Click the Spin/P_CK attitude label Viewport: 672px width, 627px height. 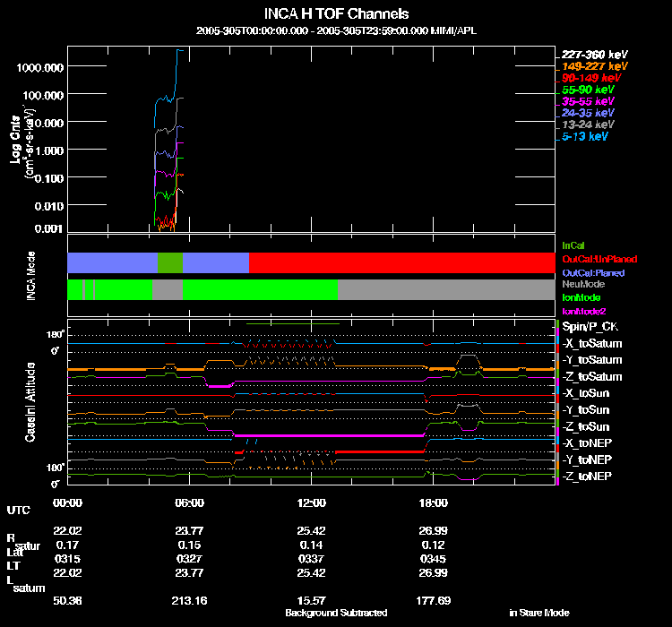point(590,327)
